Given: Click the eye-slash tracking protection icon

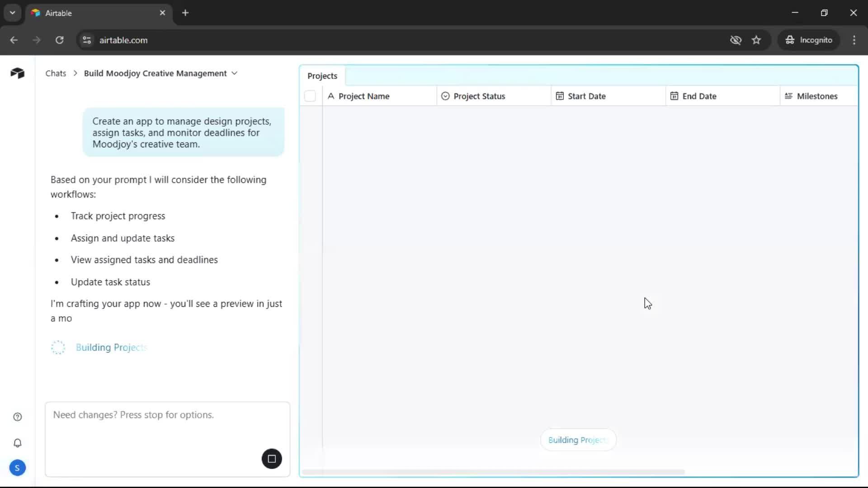Looking at the screenshot, I should click(x=736, y=40).
